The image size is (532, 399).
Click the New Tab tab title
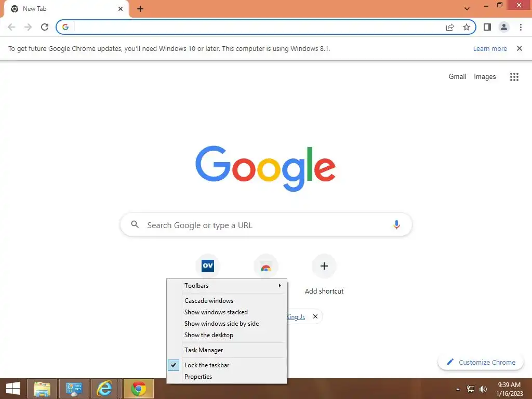pyautogui.click(x=35, y=9)
